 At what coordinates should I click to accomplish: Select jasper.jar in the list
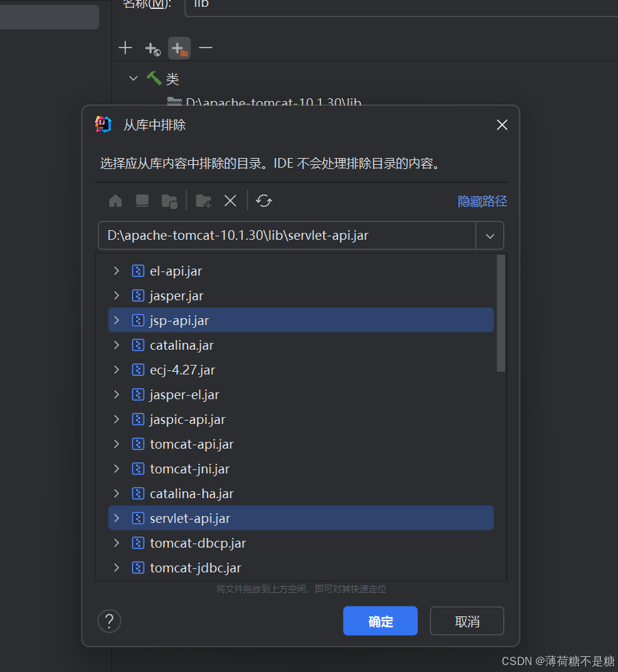176,295
